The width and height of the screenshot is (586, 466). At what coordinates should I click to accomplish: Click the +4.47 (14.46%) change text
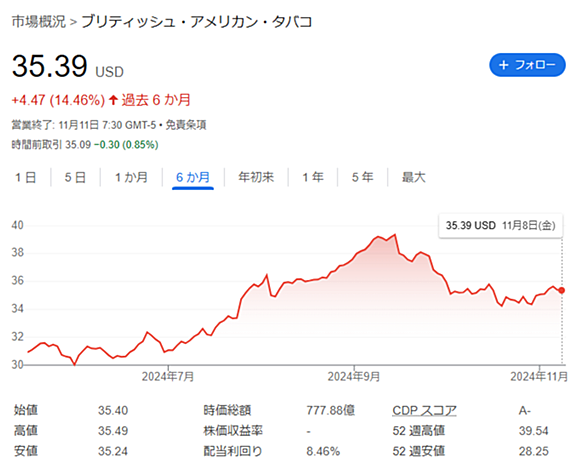pyautogui.click(x=58, y=100)
